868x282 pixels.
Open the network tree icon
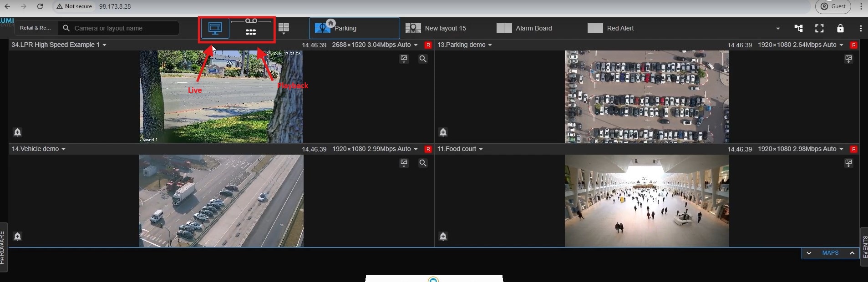click(798, 28)
